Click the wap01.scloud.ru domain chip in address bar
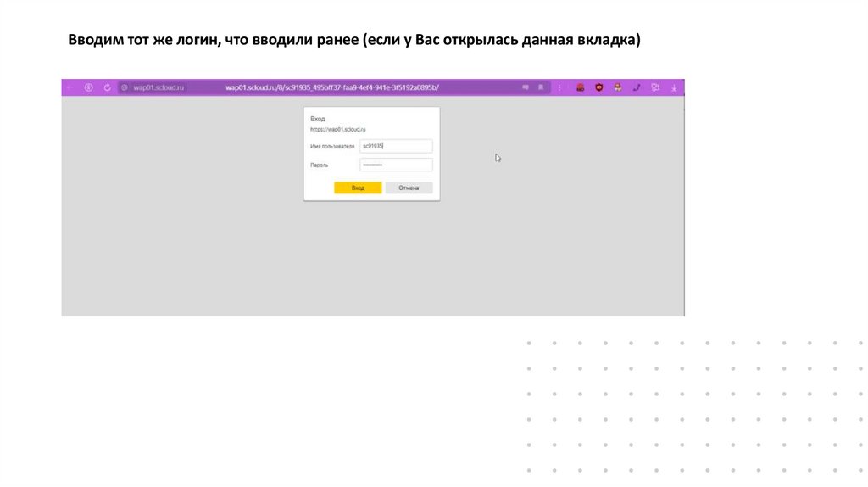Viewport: 868px width, 487px height. click(158, 87)
